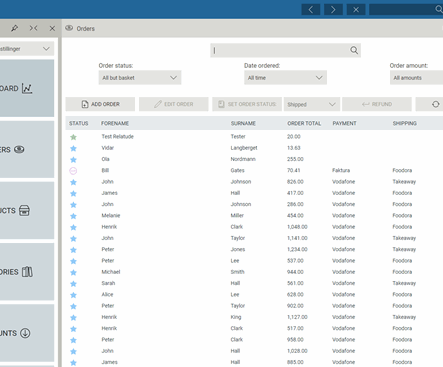The height and width of the screenshot is (367, 443).
Task: Click the Add Order button
Action: click(100, 104)
